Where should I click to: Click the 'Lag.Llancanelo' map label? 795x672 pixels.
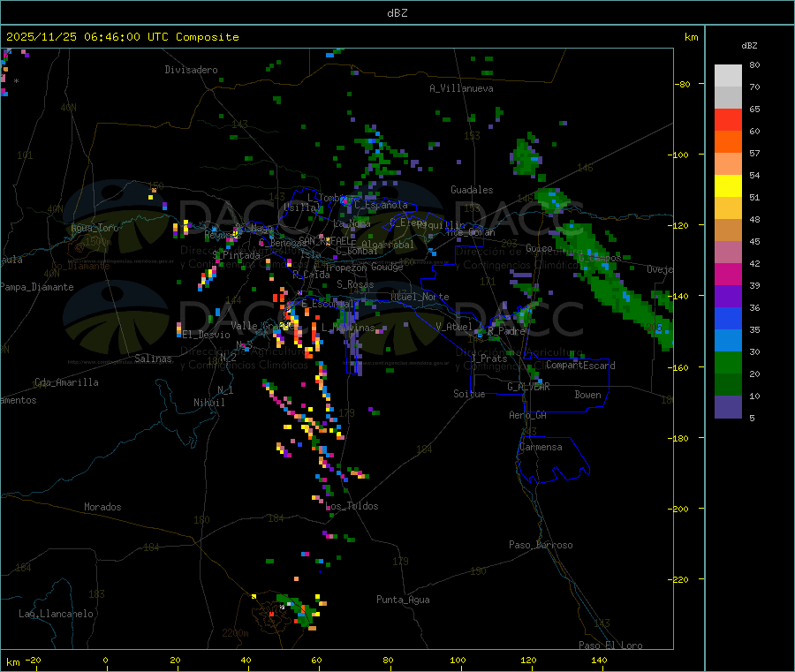pyautogui.click(x=57, y=614)
